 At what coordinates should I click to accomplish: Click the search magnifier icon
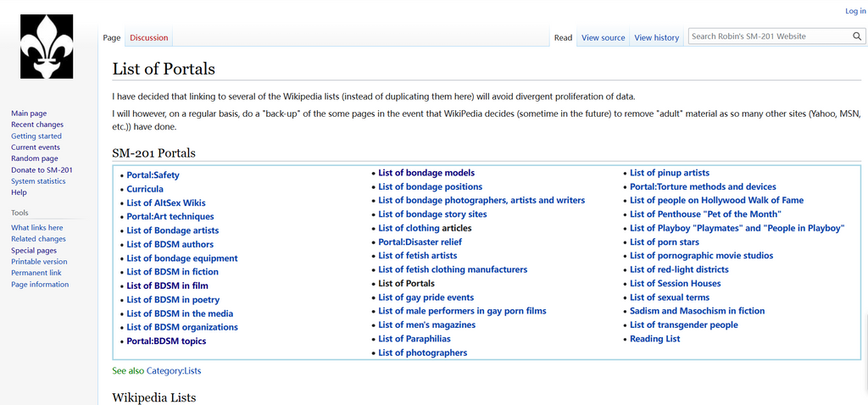[857, 36]
